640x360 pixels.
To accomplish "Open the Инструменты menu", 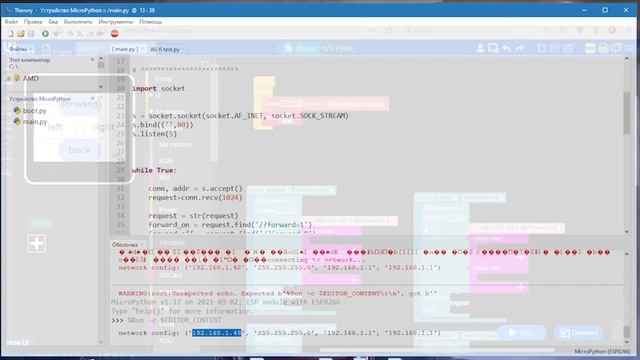I will (x=116, y=22).
